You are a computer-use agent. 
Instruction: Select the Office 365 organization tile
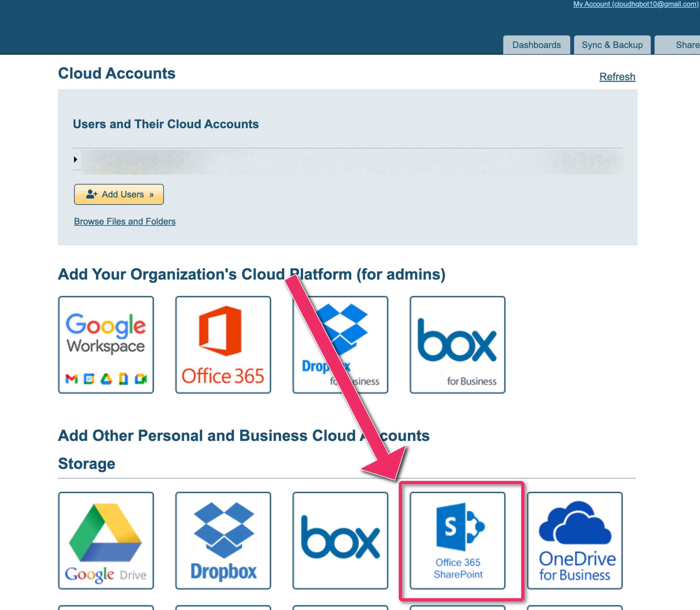pyautogui.click(x=223, y=345)
